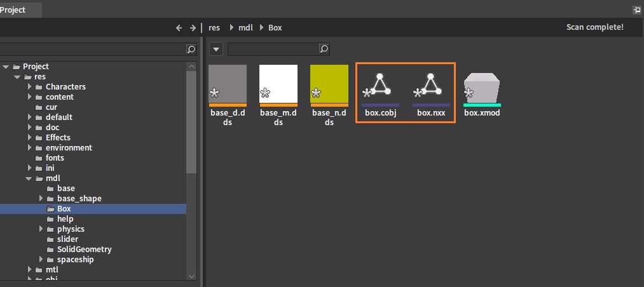Open the filter dropdown arrow button

[x=216, y=49]
